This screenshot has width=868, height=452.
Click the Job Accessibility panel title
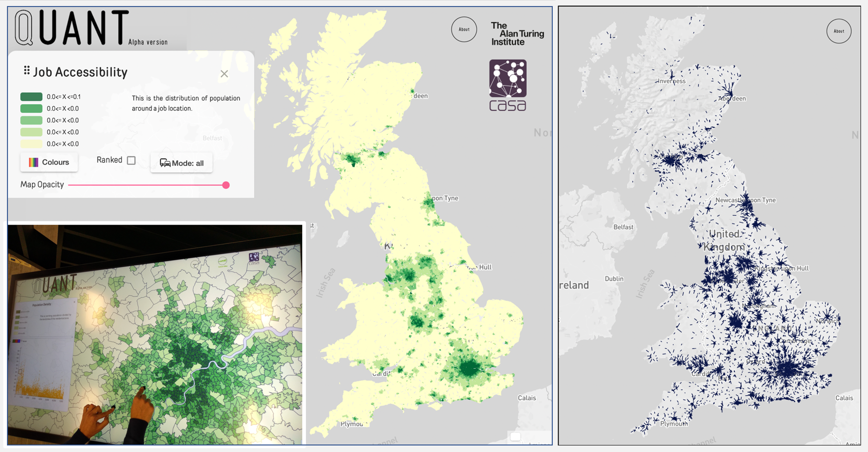coord(80,72)
